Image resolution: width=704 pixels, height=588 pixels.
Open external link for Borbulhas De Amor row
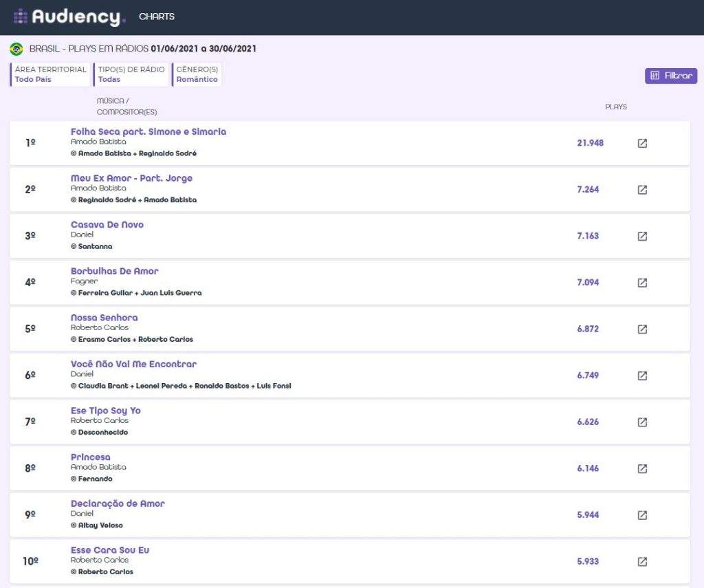[642, 283]
